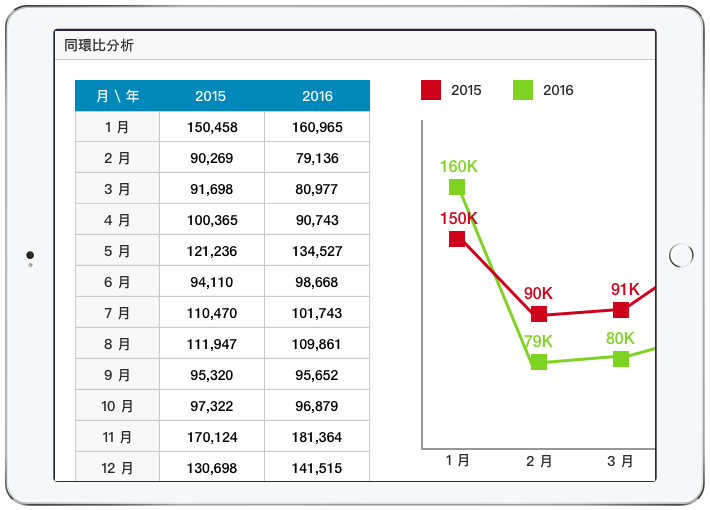Screen dimensions: 710x510
Task: Click the 134,527 cell for May 2016
Action: 317,251
